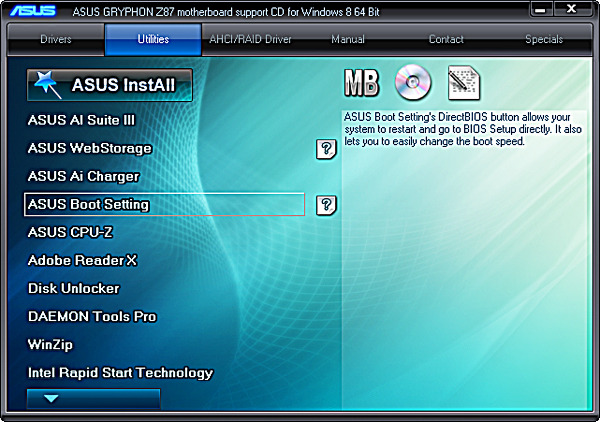This screenshot has height=422, width=600.
Task: Choose Intel Rapid Start Technology
Action: click(120, 373)
